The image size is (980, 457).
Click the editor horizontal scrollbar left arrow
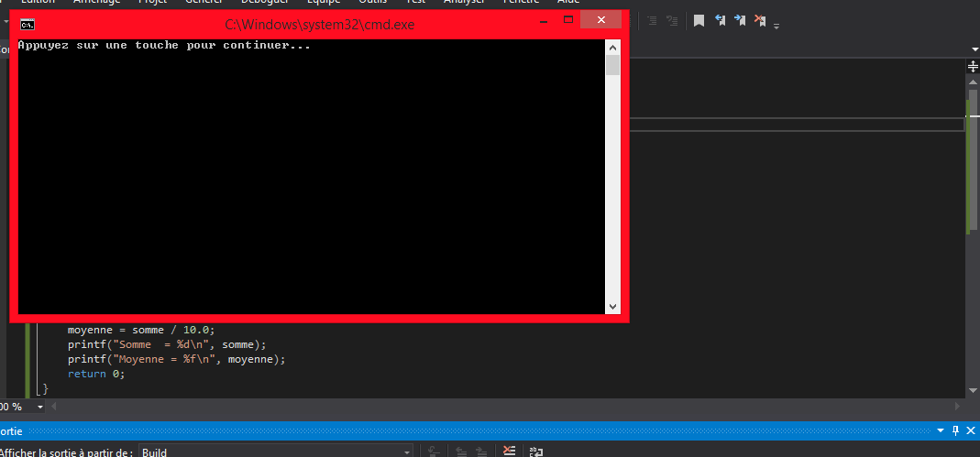point(54,407)
